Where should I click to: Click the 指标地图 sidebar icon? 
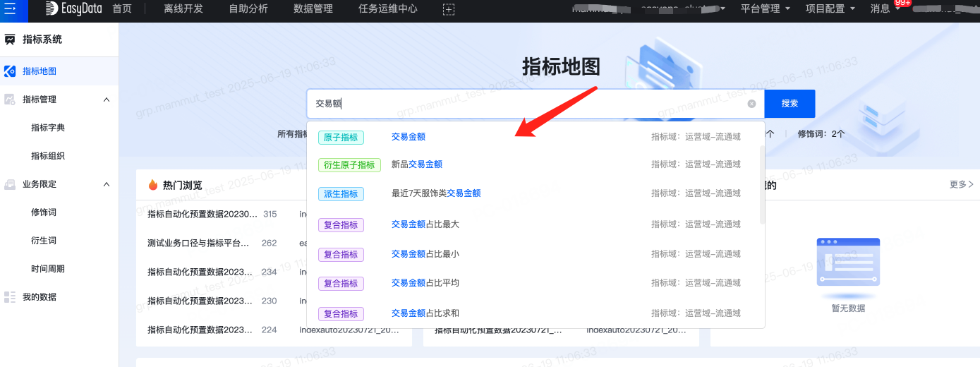pyautogui.click(x=10, y=71)
